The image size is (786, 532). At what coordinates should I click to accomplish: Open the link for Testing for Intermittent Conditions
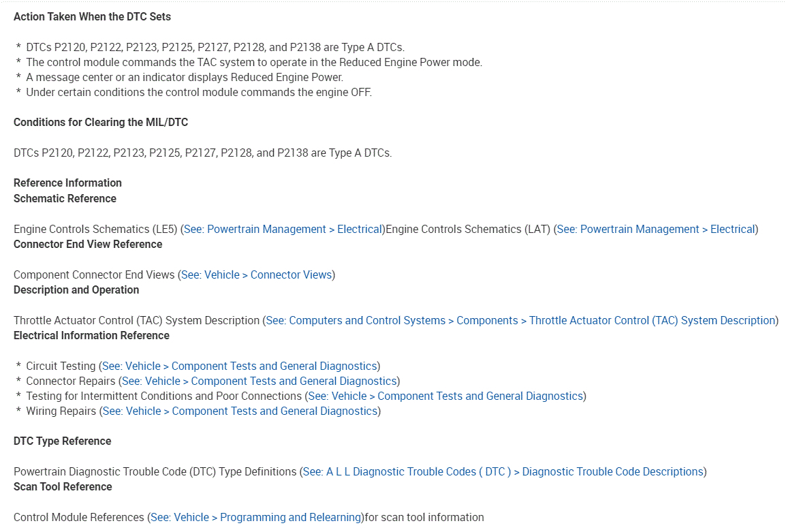tap(445, 396)
